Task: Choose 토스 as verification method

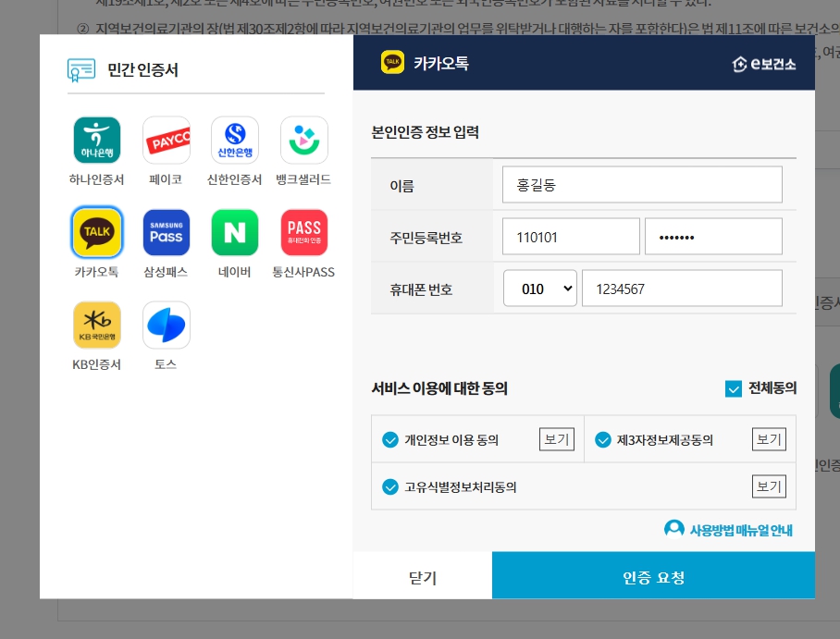Action: tap(166, 325)
